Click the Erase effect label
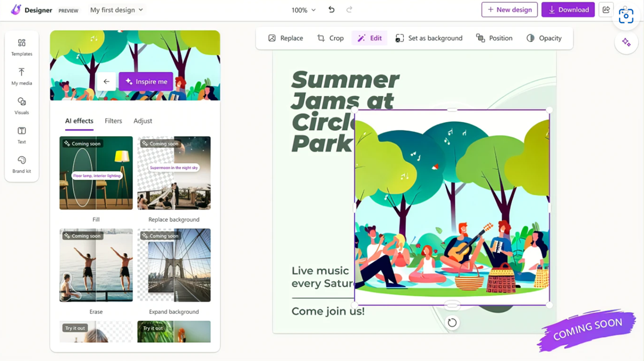This screenshot has width=644, height=361. 96,312
